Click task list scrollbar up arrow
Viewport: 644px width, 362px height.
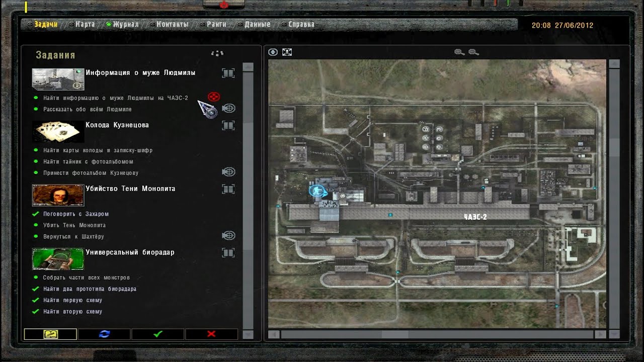248,67
